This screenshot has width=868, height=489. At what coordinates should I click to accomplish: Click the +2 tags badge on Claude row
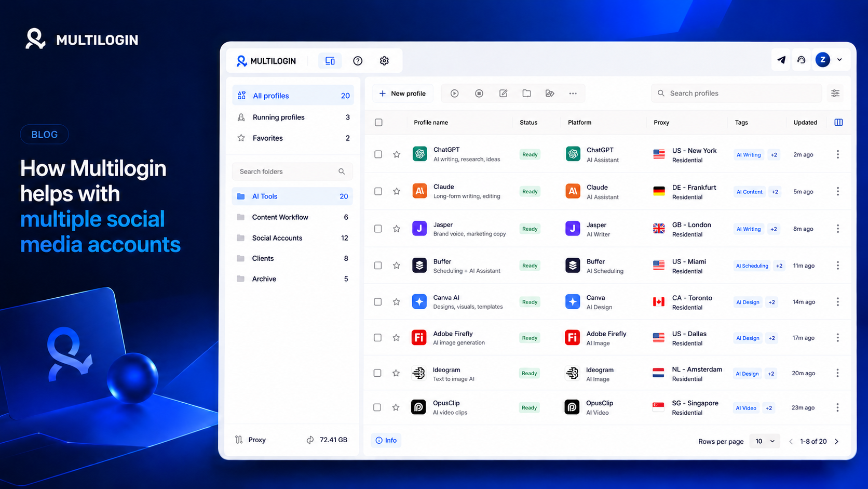point(775,192)
